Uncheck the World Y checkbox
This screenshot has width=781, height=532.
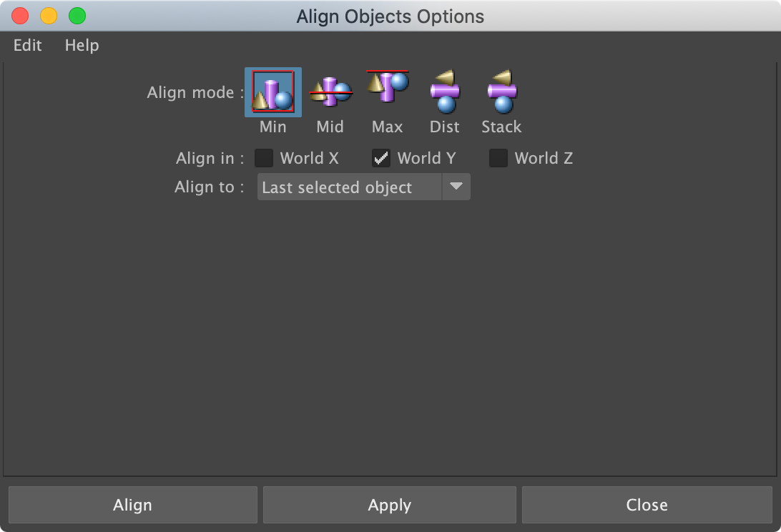[381, 158]
